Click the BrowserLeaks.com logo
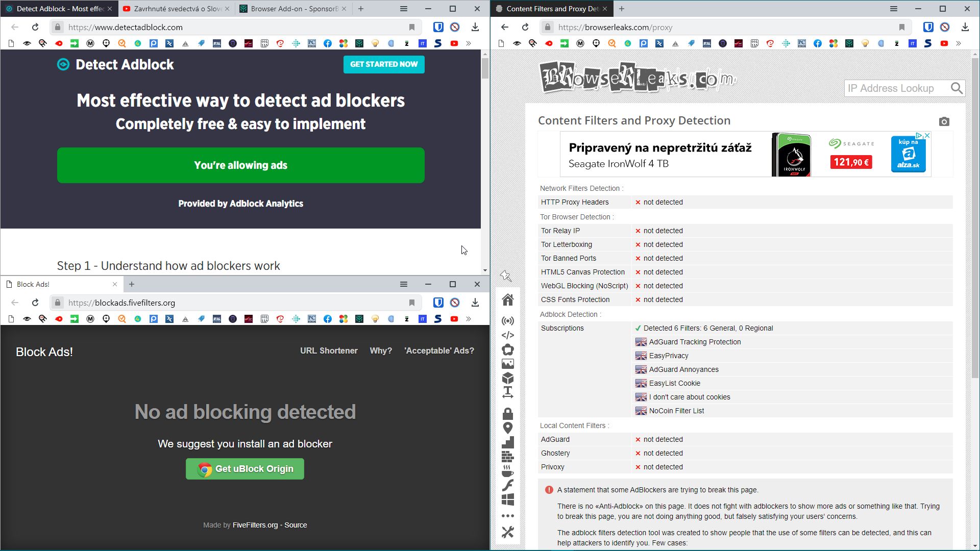Screen dimensions: 980x551 (x=638, y=78)
